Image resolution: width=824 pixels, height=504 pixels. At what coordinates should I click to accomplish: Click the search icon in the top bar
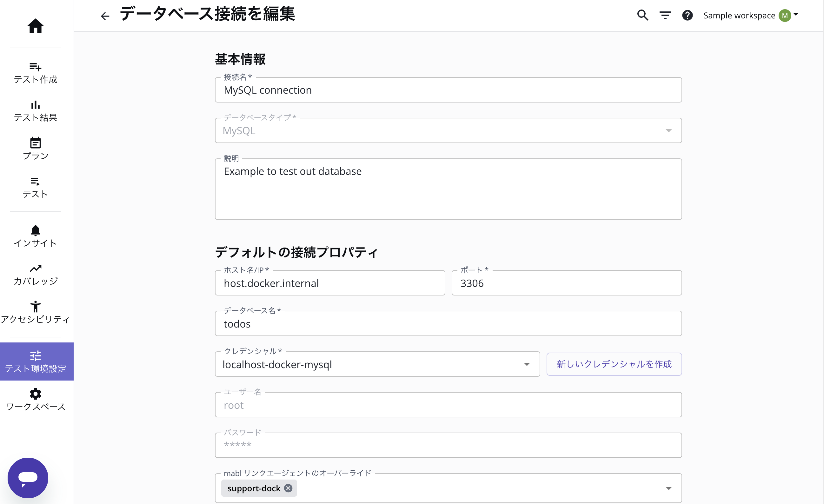642,15
